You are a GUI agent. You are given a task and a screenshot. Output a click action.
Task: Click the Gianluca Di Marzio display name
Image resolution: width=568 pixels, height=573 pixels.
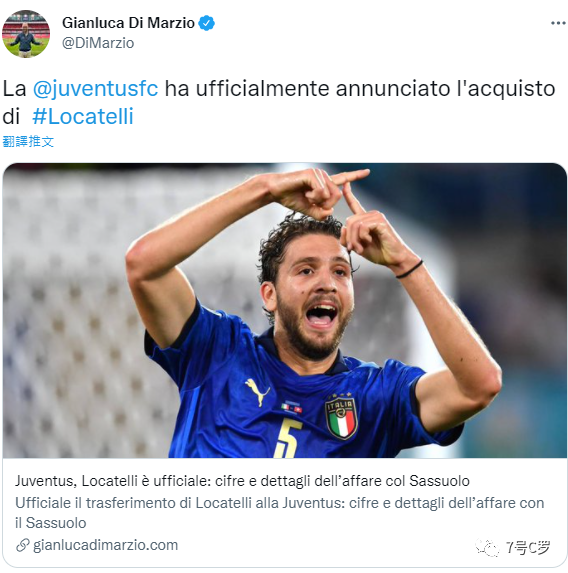coord(128,23)
